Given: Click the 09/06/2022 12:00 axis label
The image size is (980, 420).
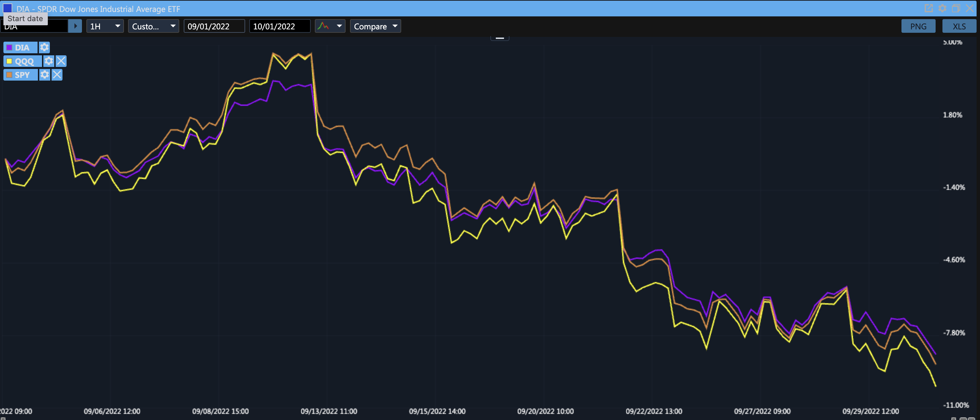Looking at the screenshot, I should [112, 411].
